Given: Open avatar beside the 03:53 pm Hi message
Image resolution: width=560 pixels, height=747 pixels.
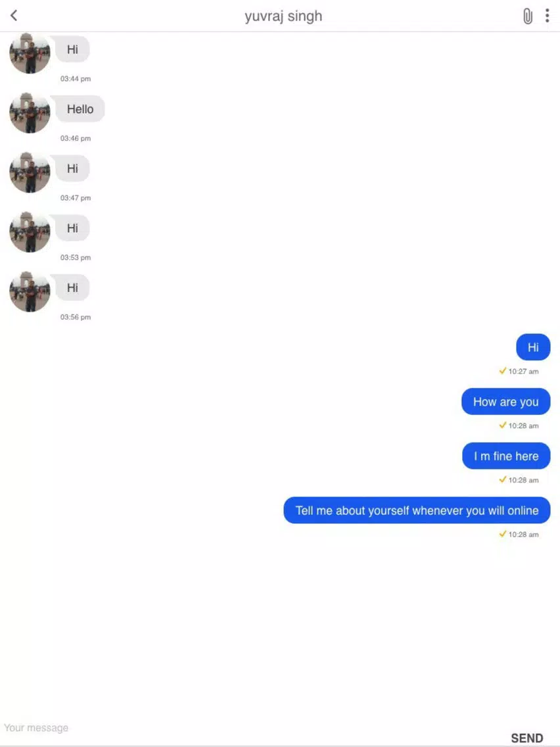Looking at the screenshot, I should coord(30,232).
